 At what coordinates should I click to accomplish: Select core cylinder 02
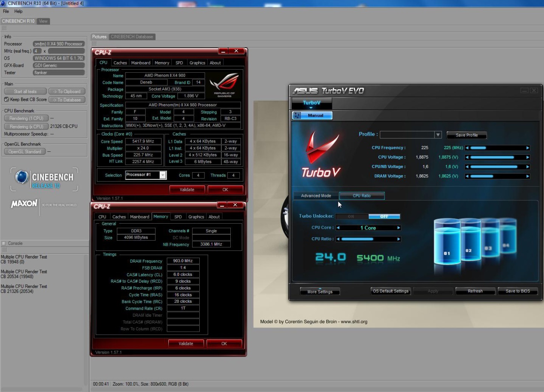pyautogui.click(x=470, y=240)
